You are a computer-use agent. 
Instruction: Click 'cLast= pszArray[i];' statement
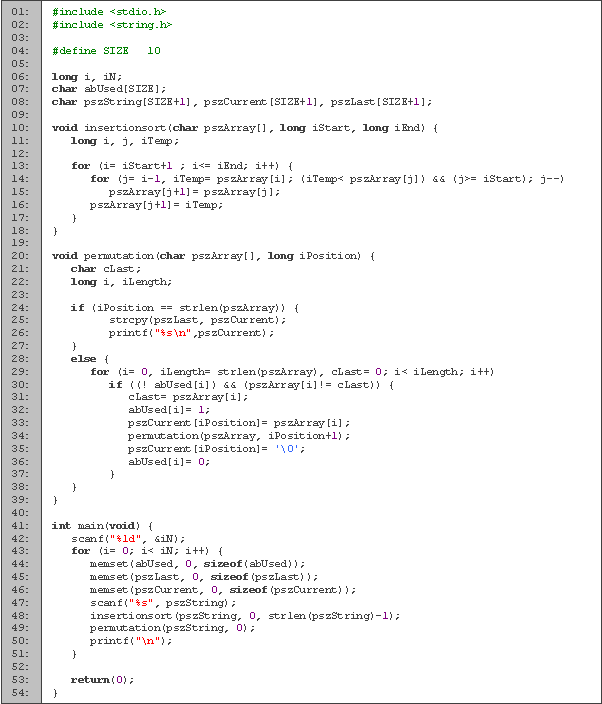click(x=188, y=397)
